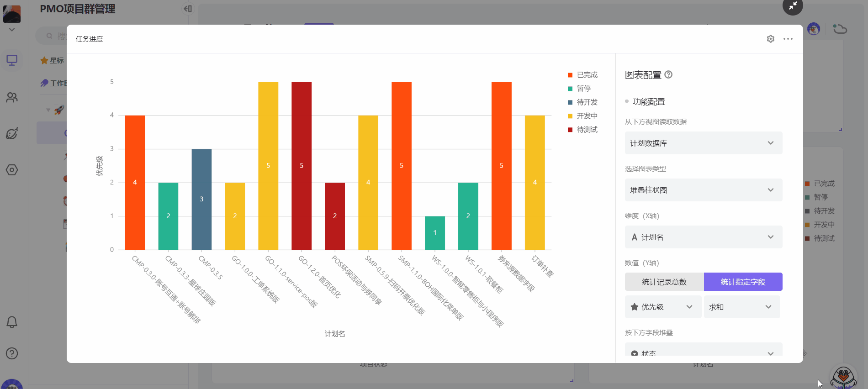Collapse the left sidebar panel
Screen dimensions: 868x389
pyautogui.click(x=188, y=9)
